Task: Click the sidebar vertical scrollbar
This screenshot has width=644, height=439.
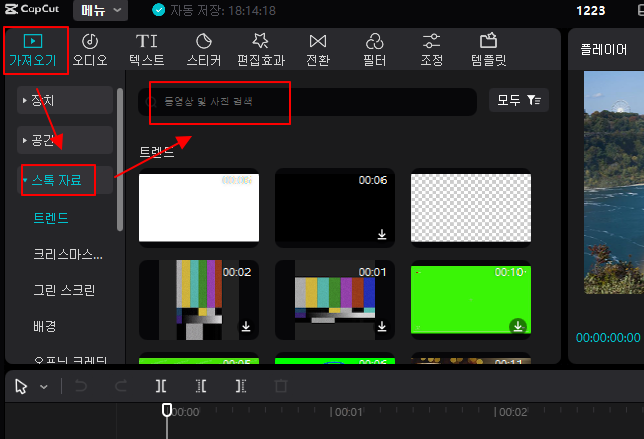Action: tap(120, 159)
